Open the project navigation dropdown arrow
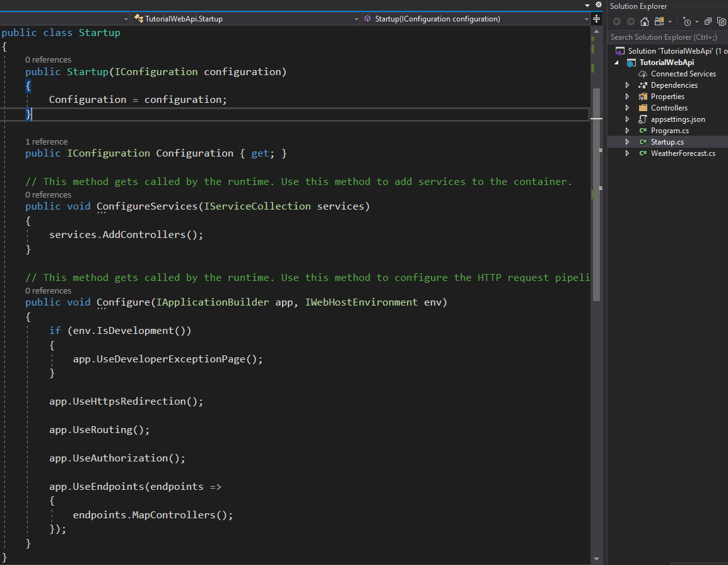 (126, 19)
